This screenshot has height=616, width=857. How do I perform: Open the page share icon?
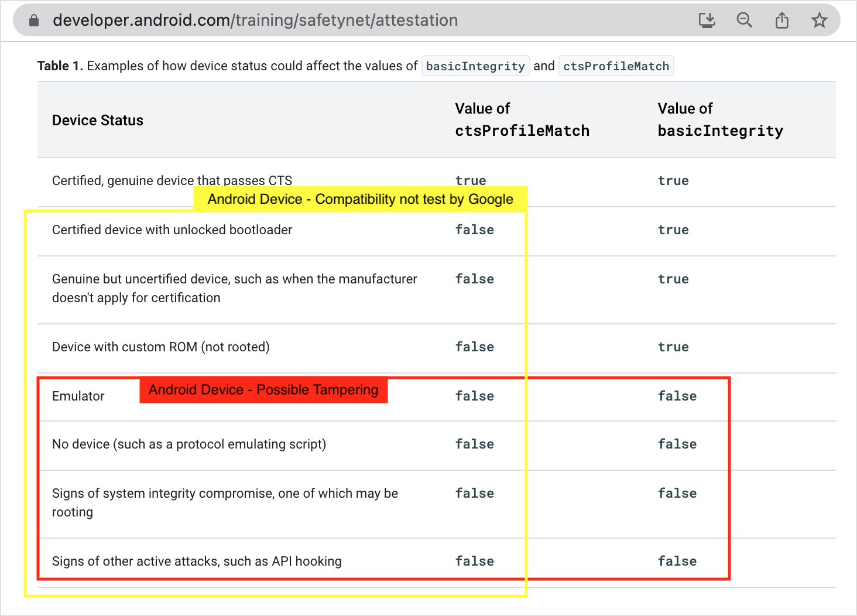[781, 19]
